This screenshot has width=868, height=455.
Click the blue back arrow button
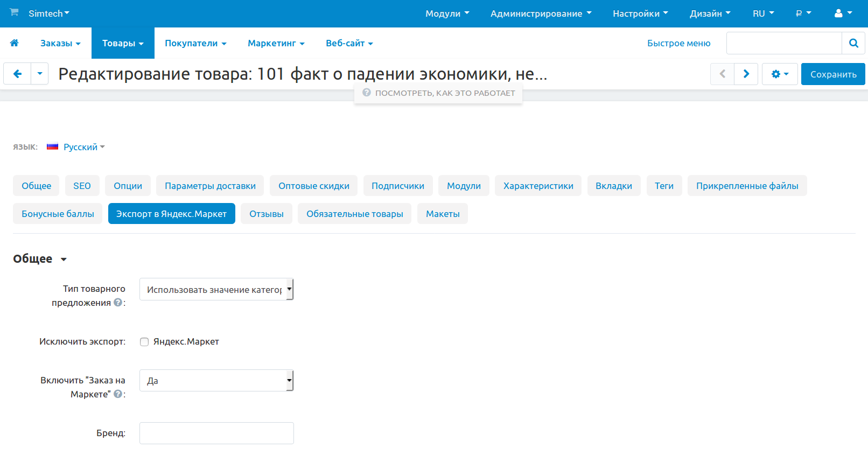pyautogui.click(x=17, y=74)
